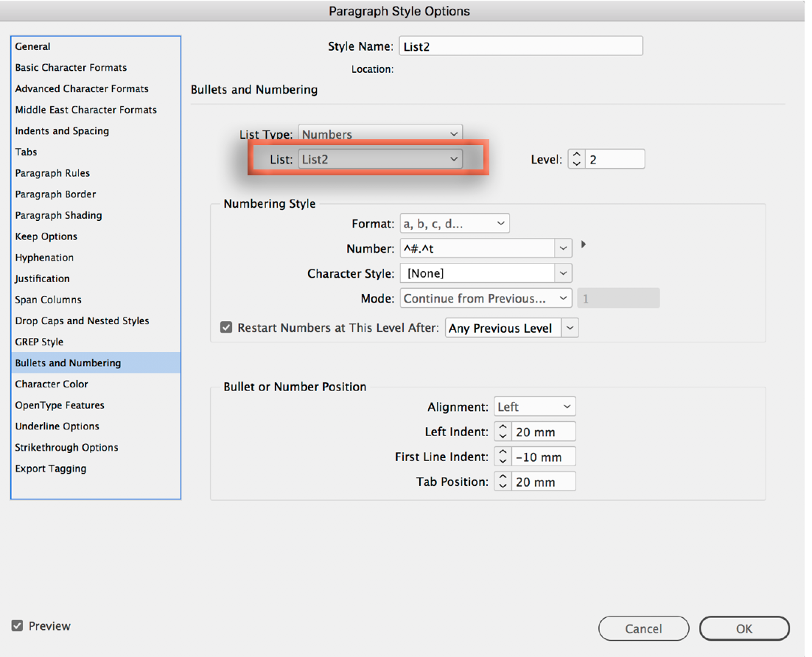Image resolution: width=812 pixels, height=657 pixels.
Task: Expand the List dropdown showing List2
Action: [380, 159]
